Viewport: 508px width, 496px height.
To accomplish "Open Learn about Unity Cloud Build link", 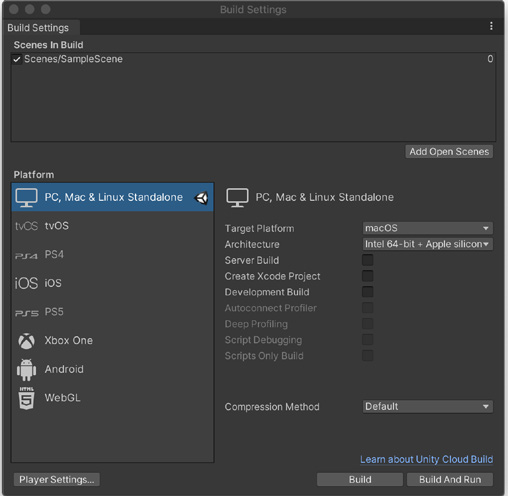I will point(426,460).
